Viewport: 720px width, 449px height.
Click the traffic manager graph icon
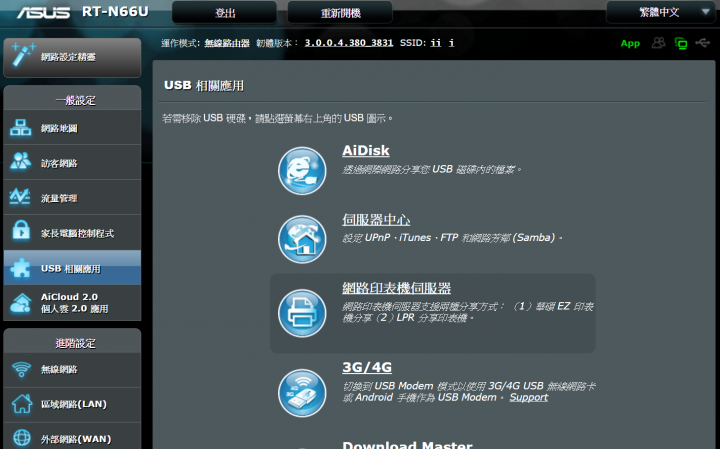20,197
